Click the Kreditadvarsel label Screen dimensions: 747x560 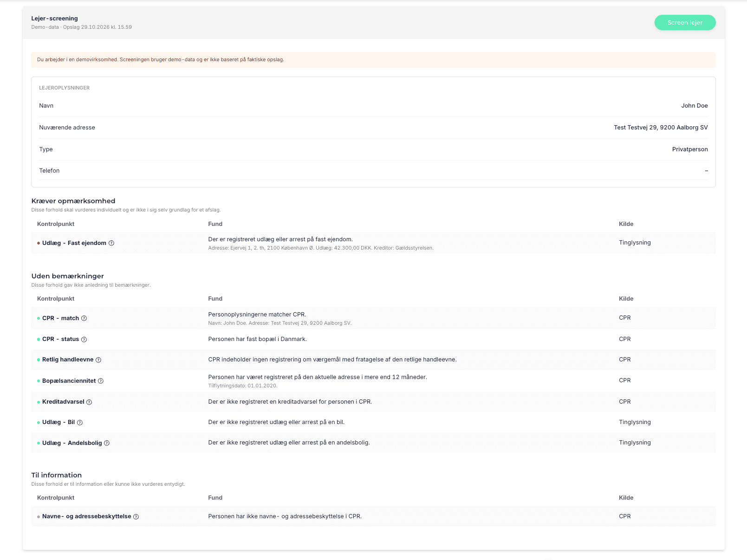(x=63, y=402)
